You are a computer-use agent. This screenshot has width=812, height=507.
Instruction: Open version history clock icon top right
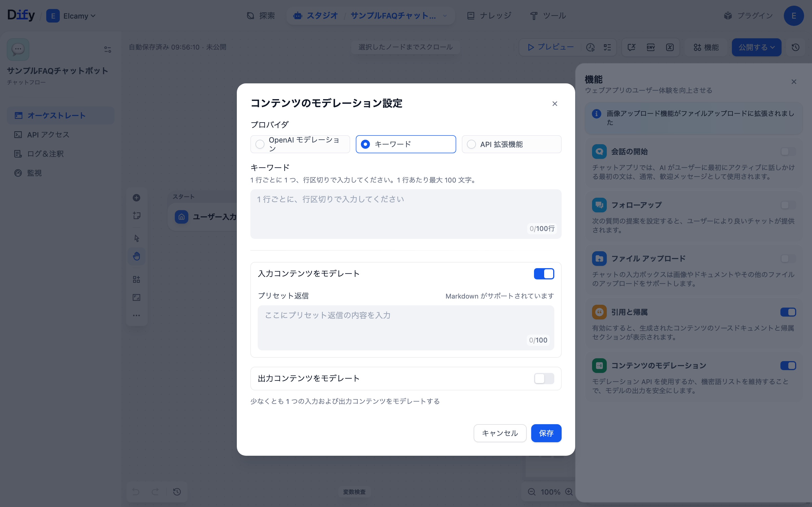coord(796,47)
